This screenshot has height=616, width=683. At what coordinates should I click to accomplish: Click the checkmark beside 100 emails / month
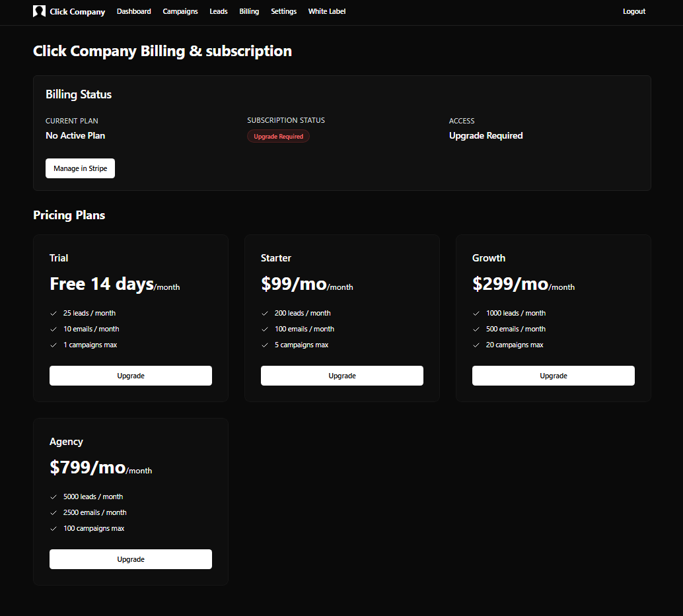[x=265, y=329]
